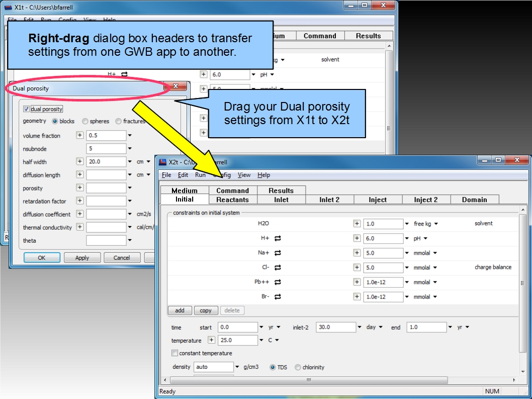532x399 pixels.
Task: Open the start time yr unit dropdown
Action: click(x=279, y=327)
